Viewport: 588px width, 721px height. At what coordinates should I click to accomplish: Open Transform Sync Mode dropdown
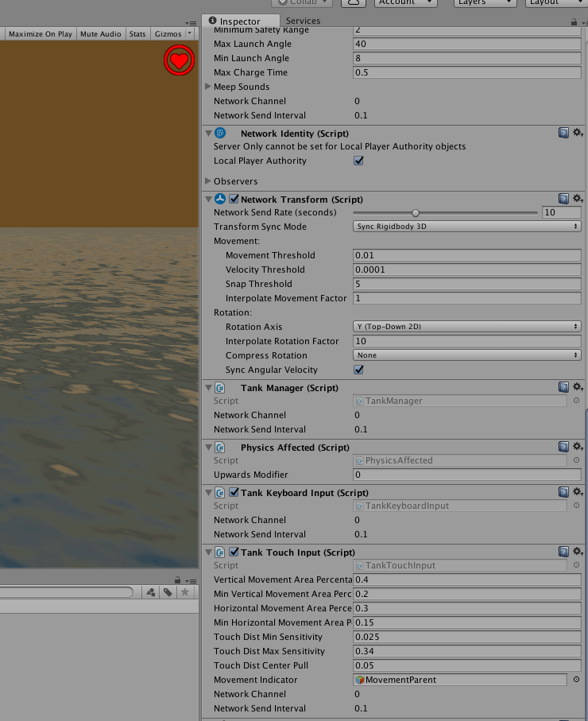466,227
